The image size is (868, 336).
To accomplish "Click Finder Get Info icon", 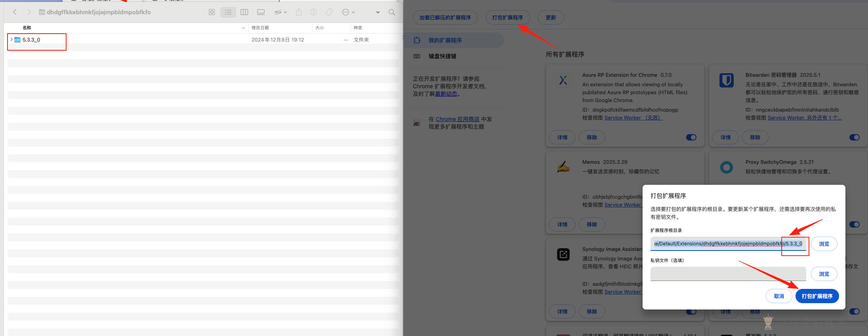I will [x=313, y=12].
